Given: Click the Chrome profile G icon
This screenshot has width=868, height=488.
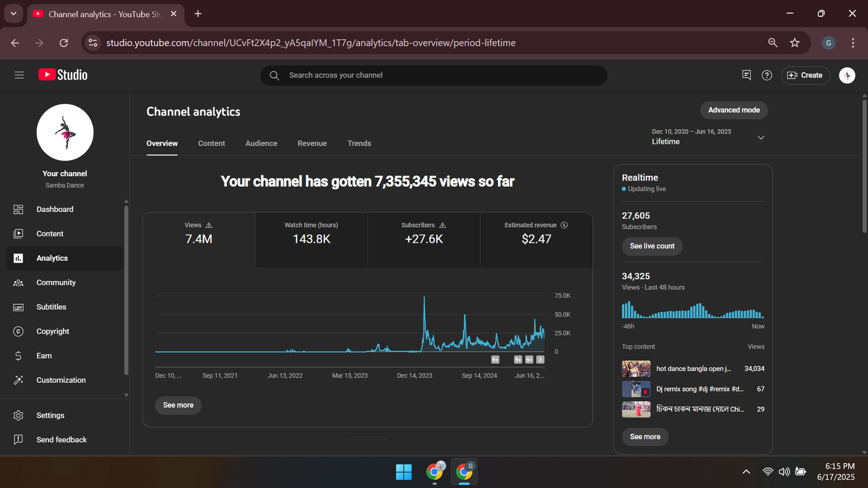Looking at the screenshot, I should [x=828, y=43].
